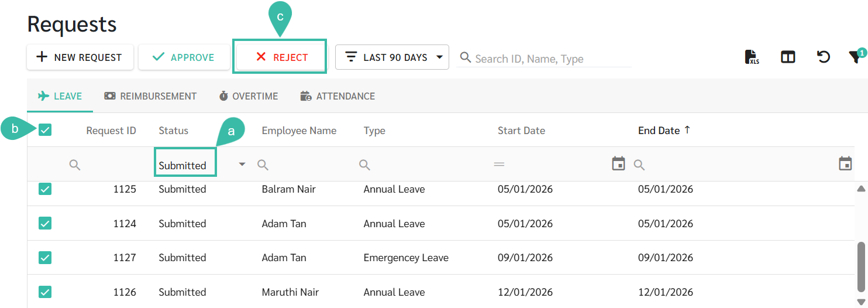Toggle the select-all header checkbox
The width and height of the screenshot is (868, 308).
click(x=45, y=130)
